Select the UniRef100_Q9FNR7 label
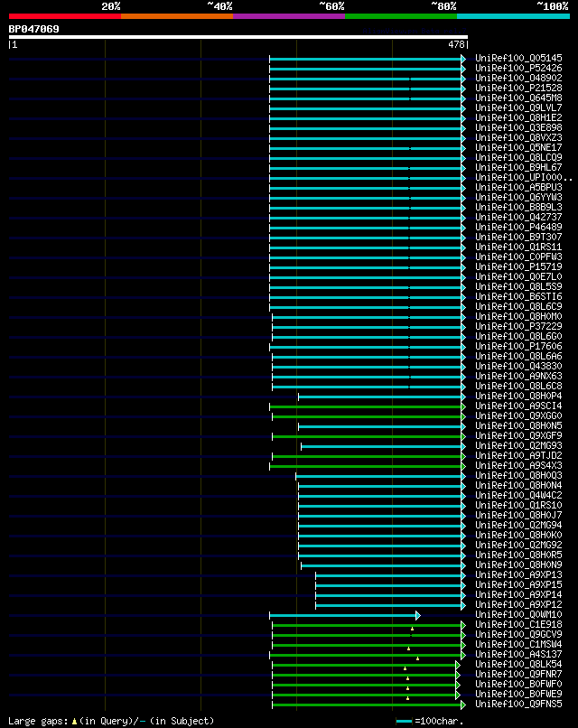578x728 pixels. click(518, 674)
